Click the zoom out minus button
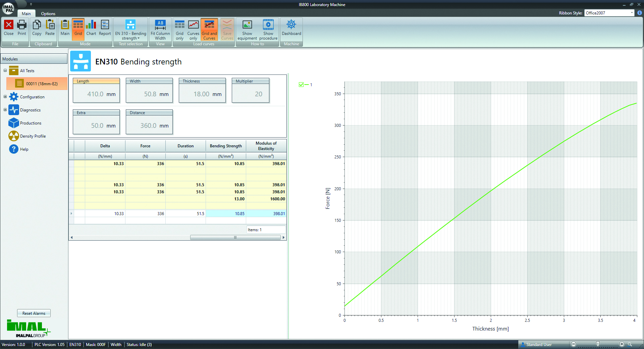Screen dimensions: 644x349 tap(574, 344)
